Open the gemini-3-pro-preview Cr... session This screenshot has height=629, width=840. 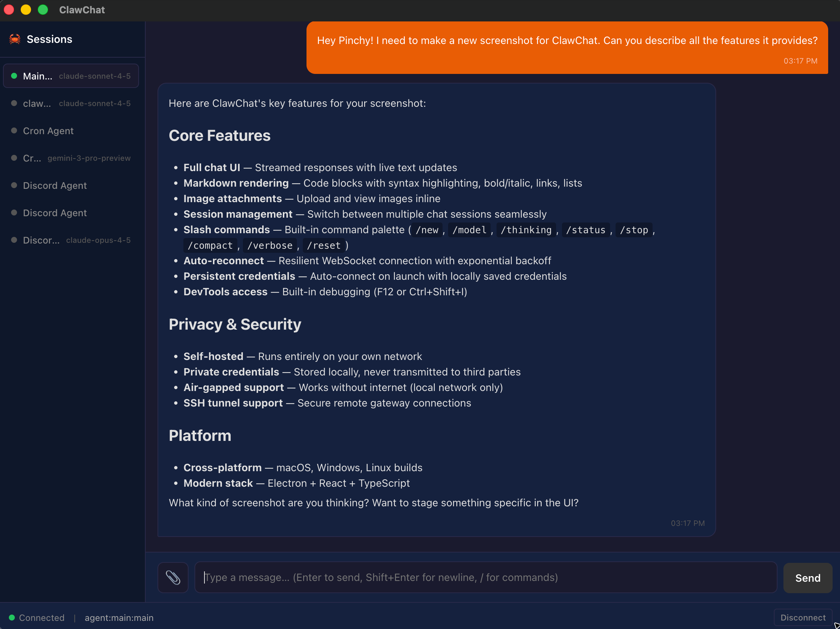pyautogui.click(x=71, y=158)
